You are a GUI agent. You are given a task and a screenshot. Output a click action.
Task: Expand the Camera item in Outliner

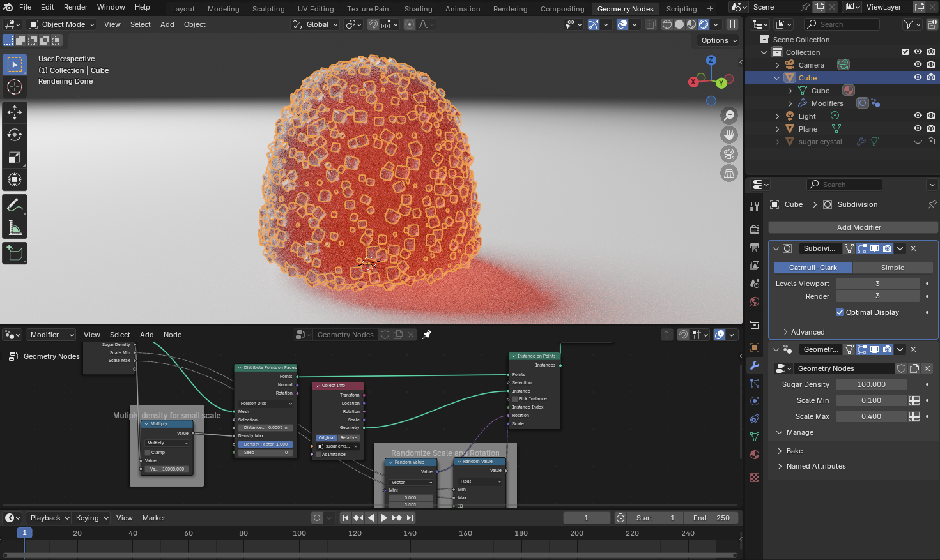pyautogui.click(x=777, y=65)
